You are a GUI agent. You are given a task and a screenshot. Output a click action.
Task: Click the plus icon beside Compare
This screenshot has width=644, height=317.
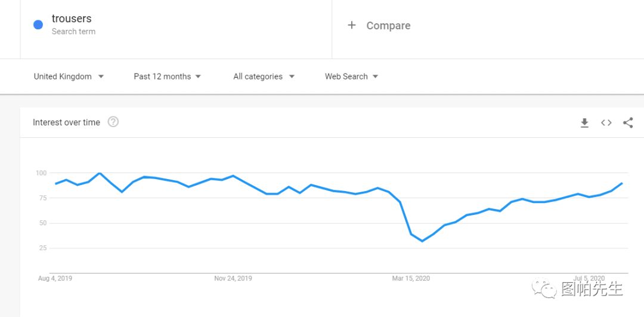[352, 26]
